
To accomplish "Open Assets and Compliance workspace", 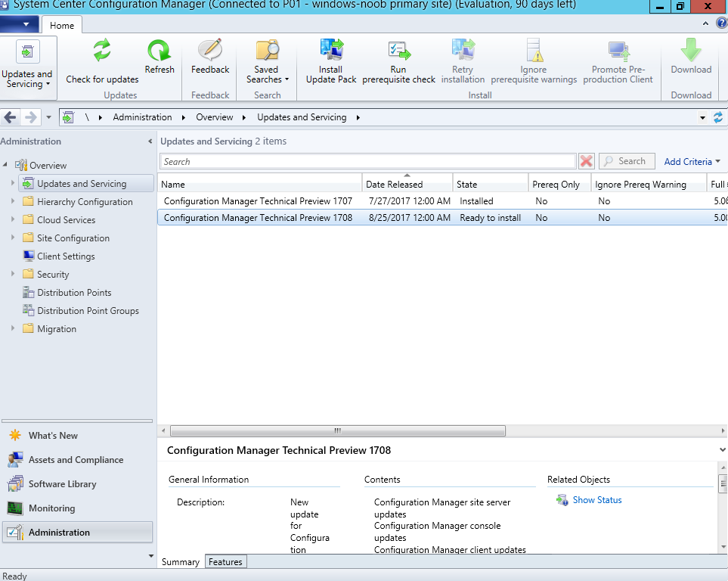I will pyautogui.click(x=76, y=460).
